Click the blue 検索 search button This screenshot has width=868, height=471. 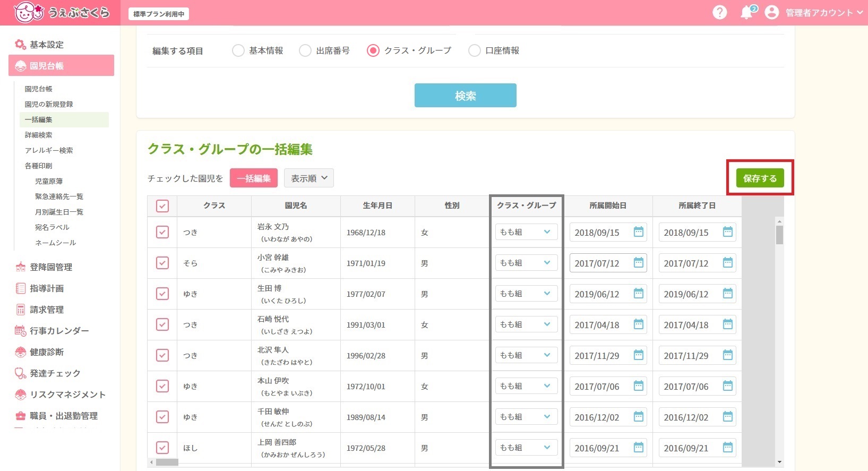(465, 96)
